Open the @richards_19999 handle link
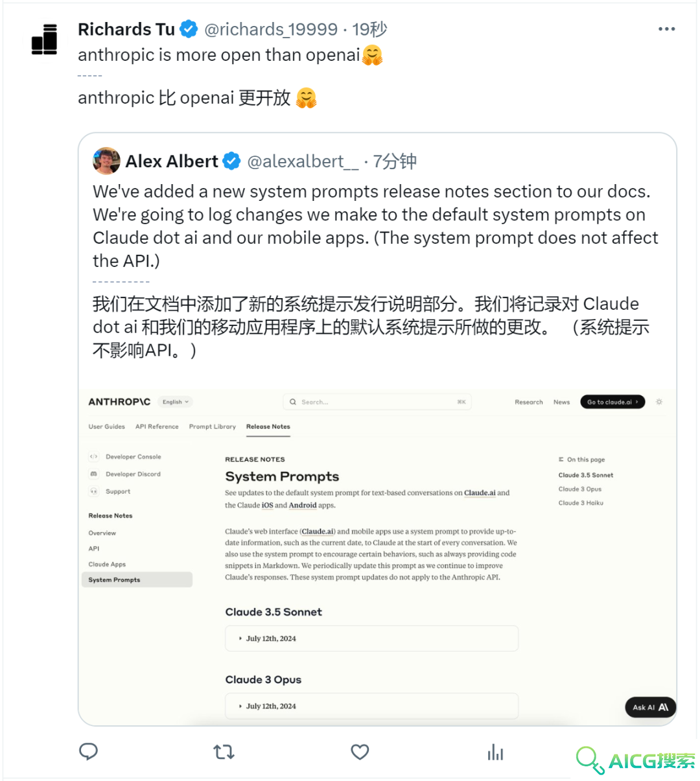 [x=271, y=29]
